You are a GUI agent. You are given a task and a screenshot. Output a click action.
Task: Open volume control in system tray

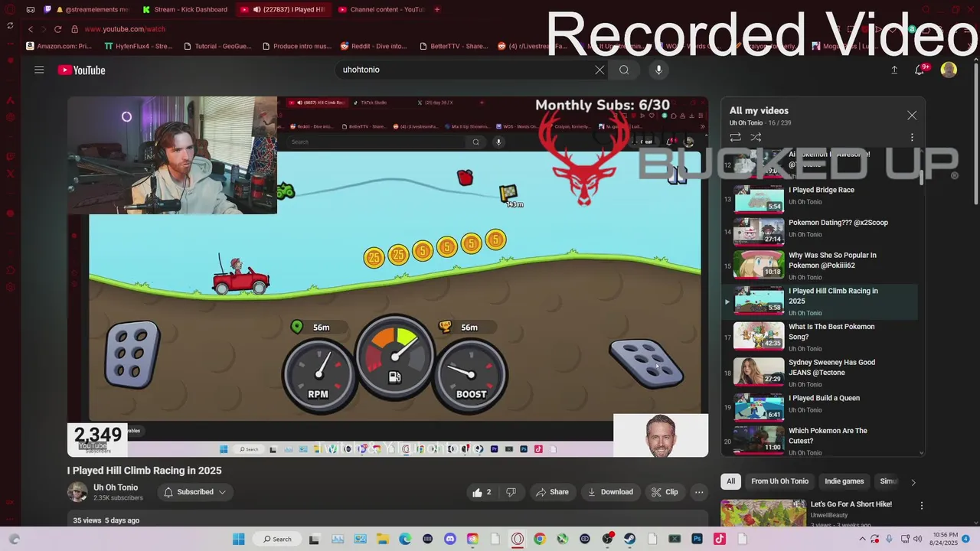[916, 539]
